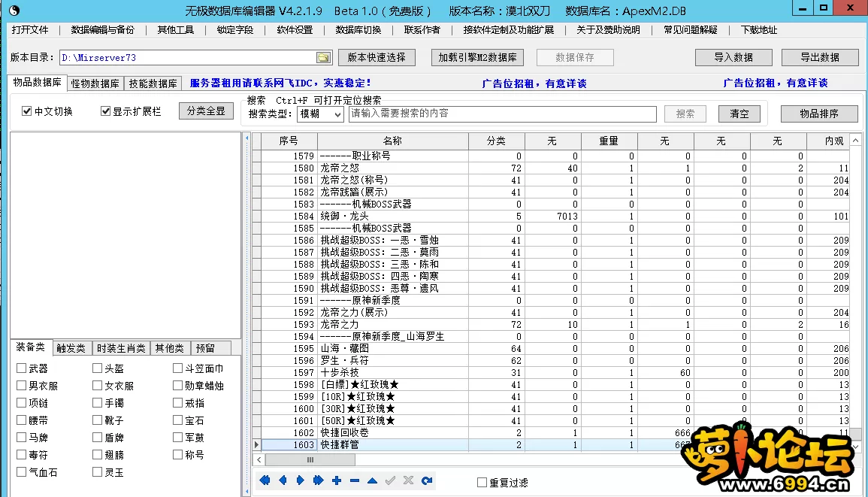The width and height of the screenshot is (868, 497).
Task: Open the 软件设置 menu
Action: pyautogui.click(x=295, y=30)
